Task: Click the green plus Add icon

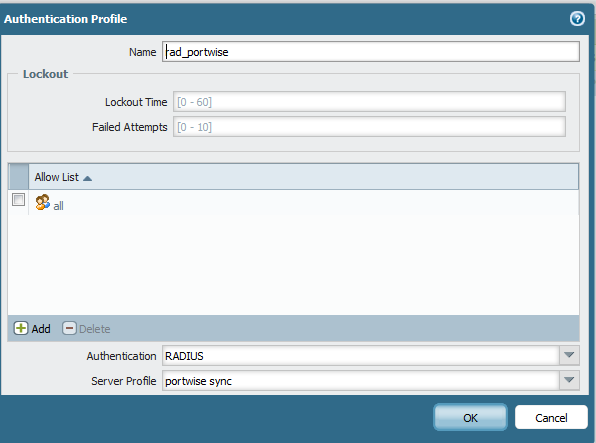Action: tap(21, 328)
